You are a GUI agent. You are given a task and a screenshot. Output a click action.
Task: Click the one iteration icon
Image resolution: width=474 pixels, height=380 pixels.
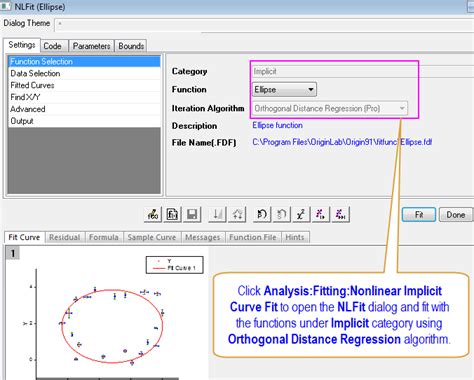(321, 214)
